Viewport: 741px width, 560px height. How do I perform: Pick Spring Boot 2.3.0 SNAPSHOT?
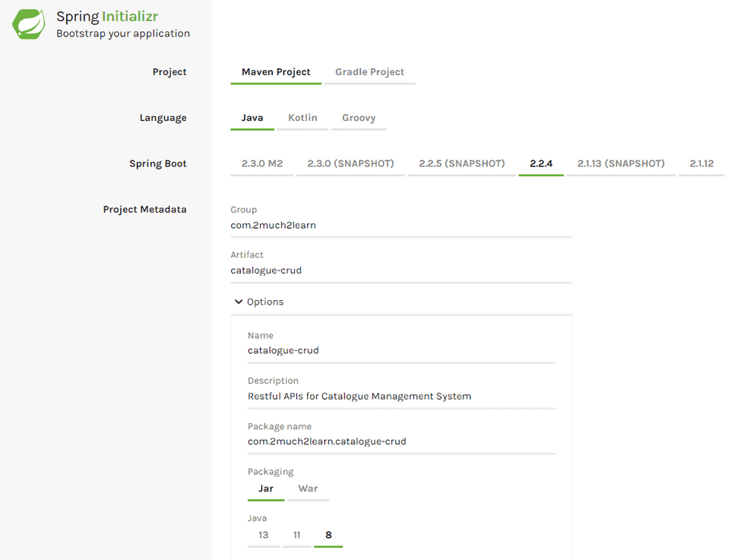pyautogui.click(x=350, y=163)
